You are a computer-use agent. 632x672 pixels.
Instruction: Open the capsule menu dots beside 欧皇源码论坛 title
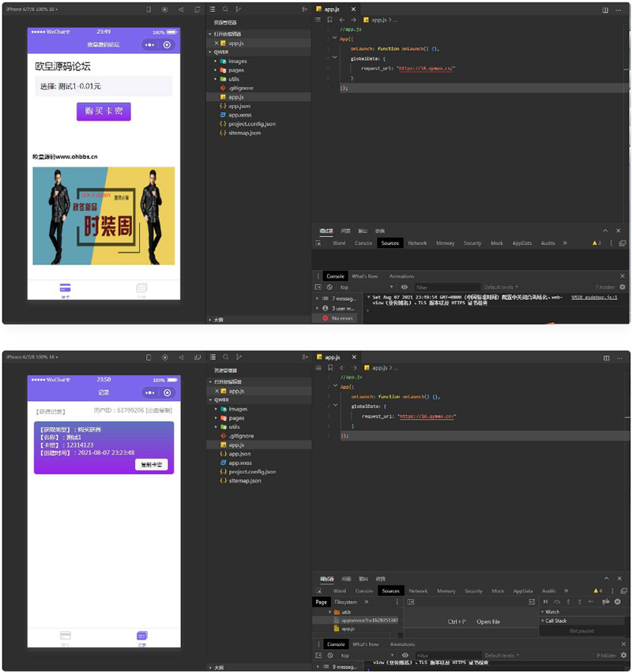pyautogui.click(x=149, y=45)
